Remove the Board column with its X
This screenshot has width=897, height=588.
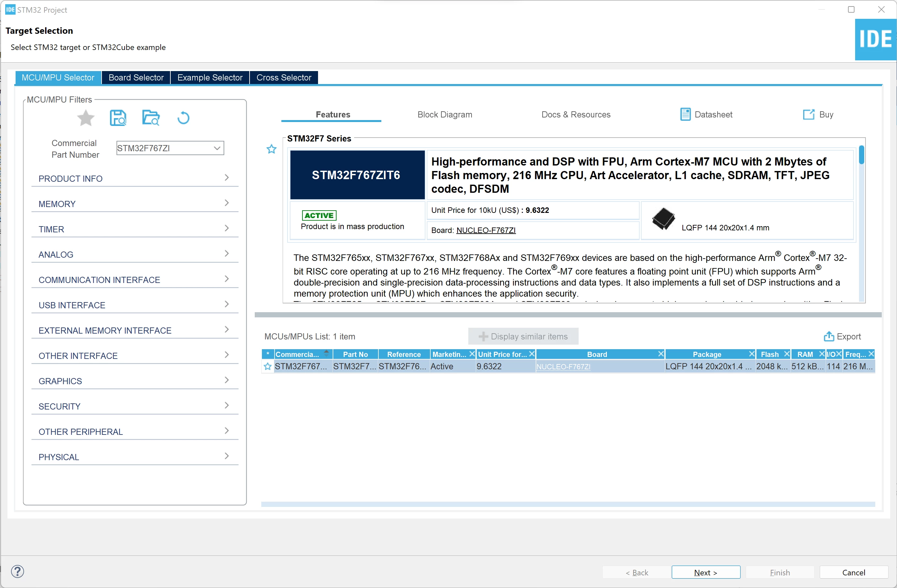tap(661, 354)
